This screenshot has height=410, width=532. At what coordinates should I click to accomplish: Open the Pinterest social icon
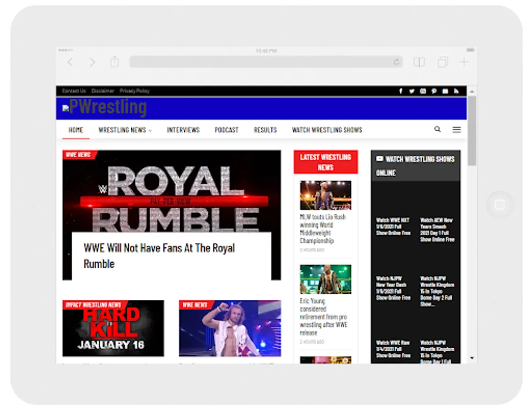coord(434,91)
